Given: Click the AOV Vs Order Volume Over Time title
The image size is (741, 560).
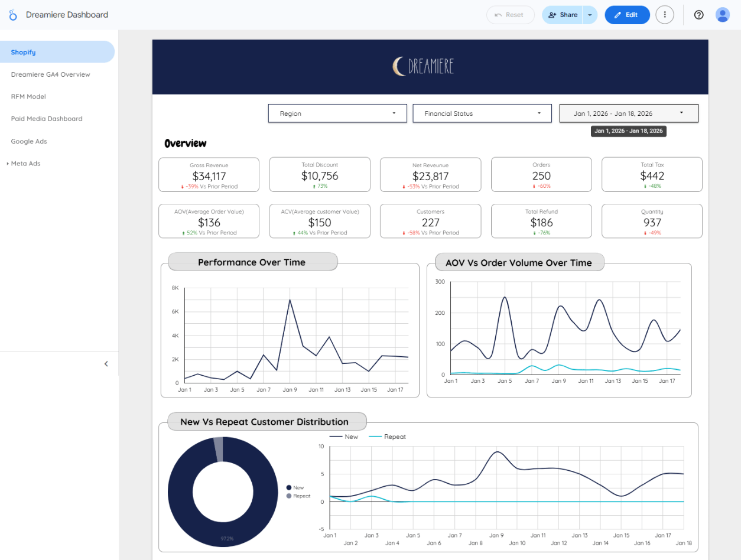Looking at the screenshot, I should point(519,263).
